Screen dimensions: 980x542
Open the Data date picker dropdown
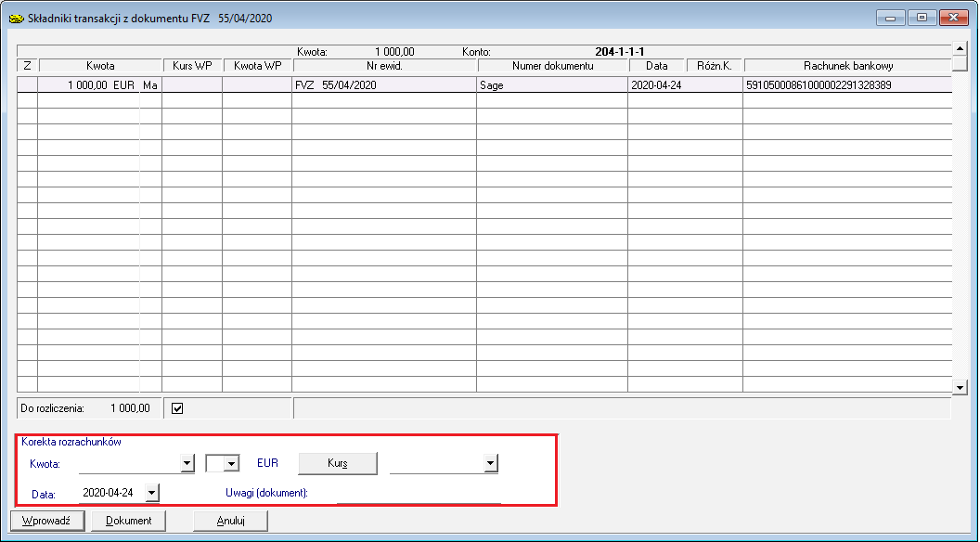pyautogui.click(x=152, y=493)
